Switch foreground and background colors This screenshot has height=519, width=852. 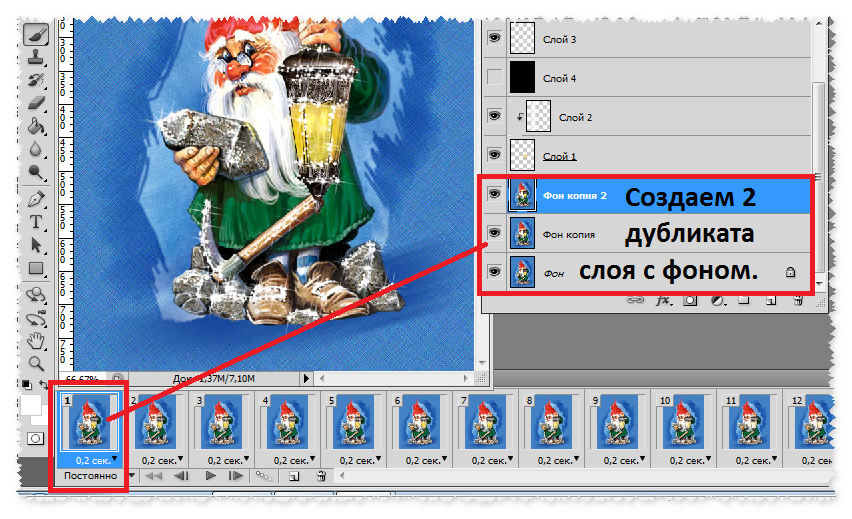[x=43, y=385]
